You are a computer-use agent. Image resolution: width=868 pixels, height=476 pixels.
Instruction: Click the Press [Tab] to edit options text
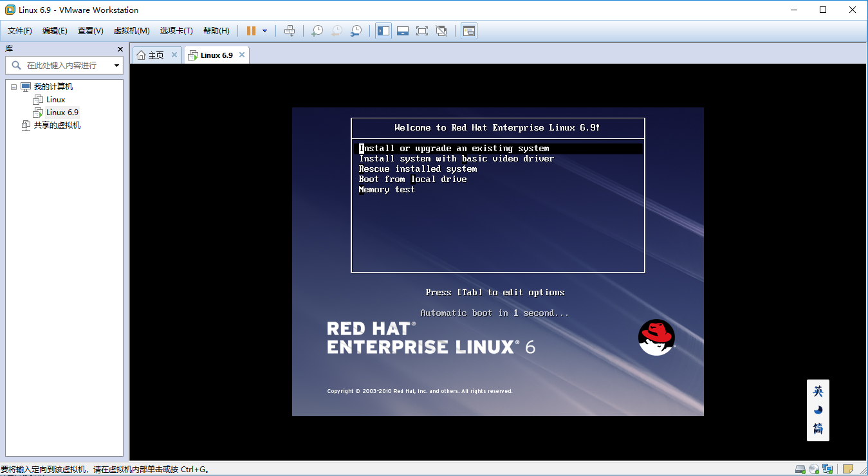pyautogui.click(x=495, y=293)
